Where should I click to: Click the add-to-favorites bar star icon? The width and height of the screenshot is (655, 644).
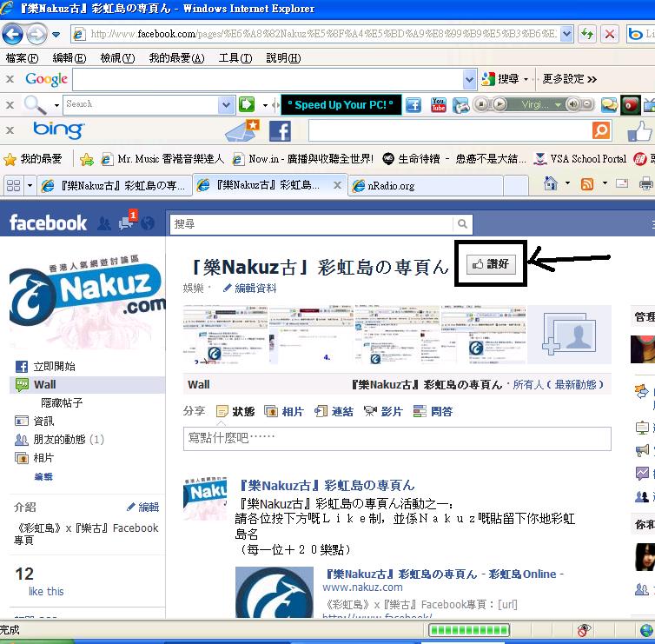coord(87,159)
